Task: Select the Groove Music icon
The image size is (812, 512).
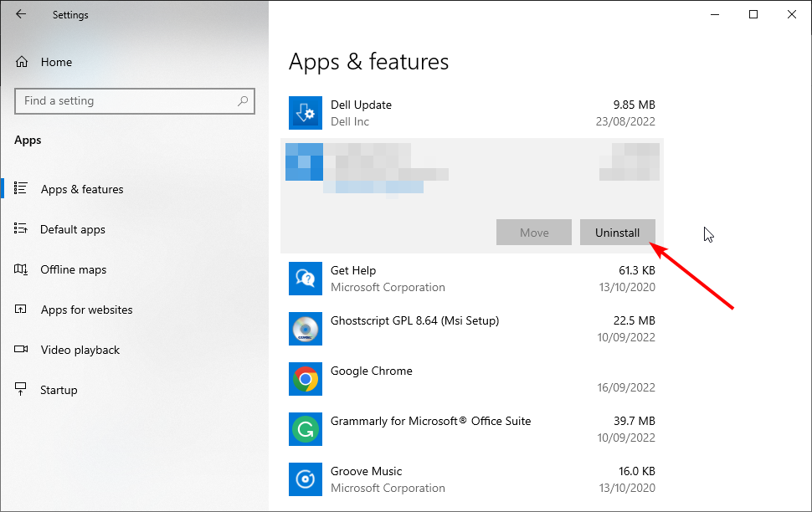Action: pyautogui.click(x=305, y=479)
